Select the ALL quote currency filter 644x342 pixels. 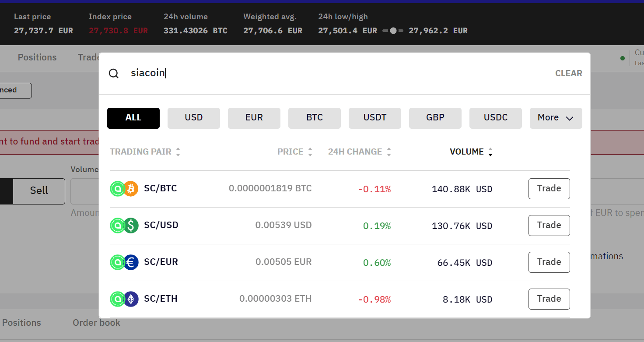[x=133, y=118]
